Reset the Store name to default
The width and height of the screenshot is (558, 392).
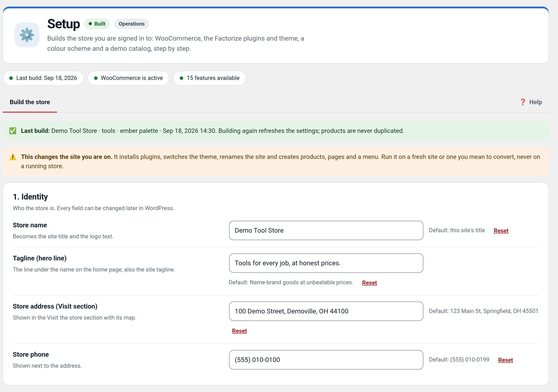501,231
